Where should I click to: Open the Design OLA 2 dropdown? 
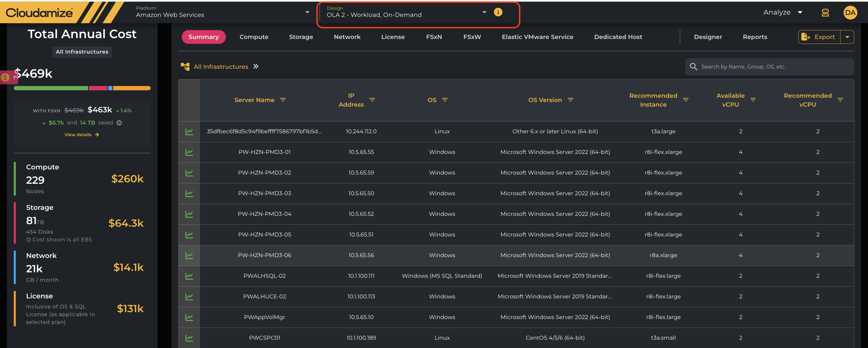[x=407, y=12]
